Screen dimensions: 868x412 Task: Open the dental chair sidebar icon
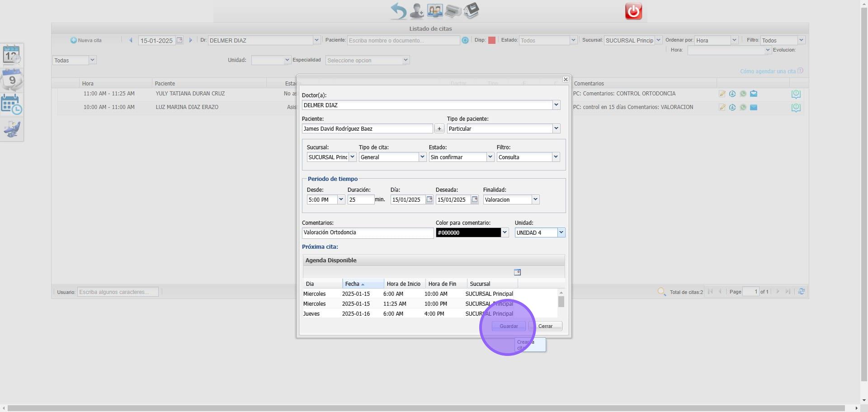click(x=12, y=129)
